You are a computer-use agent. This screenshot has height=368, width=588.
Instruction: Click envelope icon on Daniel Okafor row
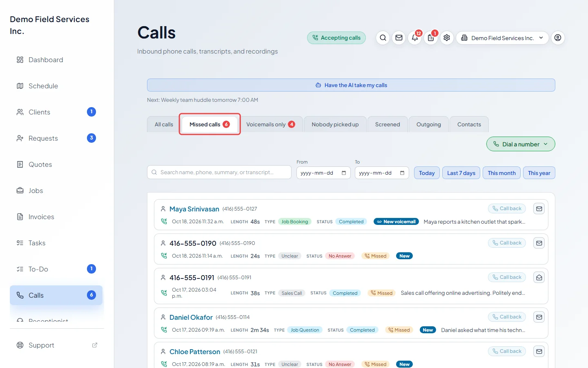click(539, 317)
